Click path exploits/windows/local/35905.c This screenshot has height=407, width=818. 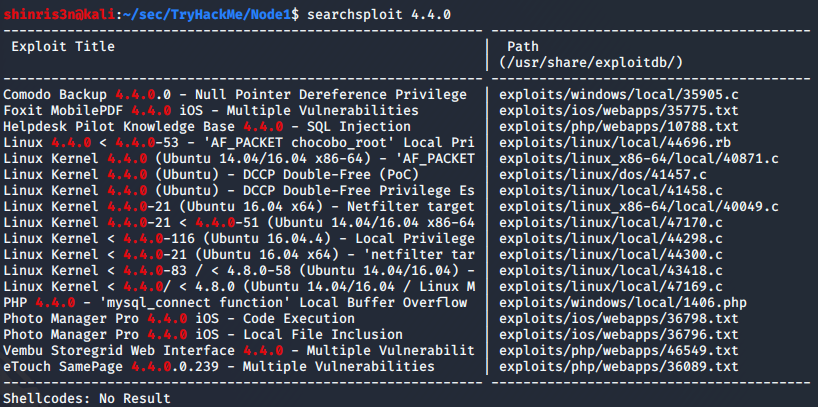(x=619, y=94)
